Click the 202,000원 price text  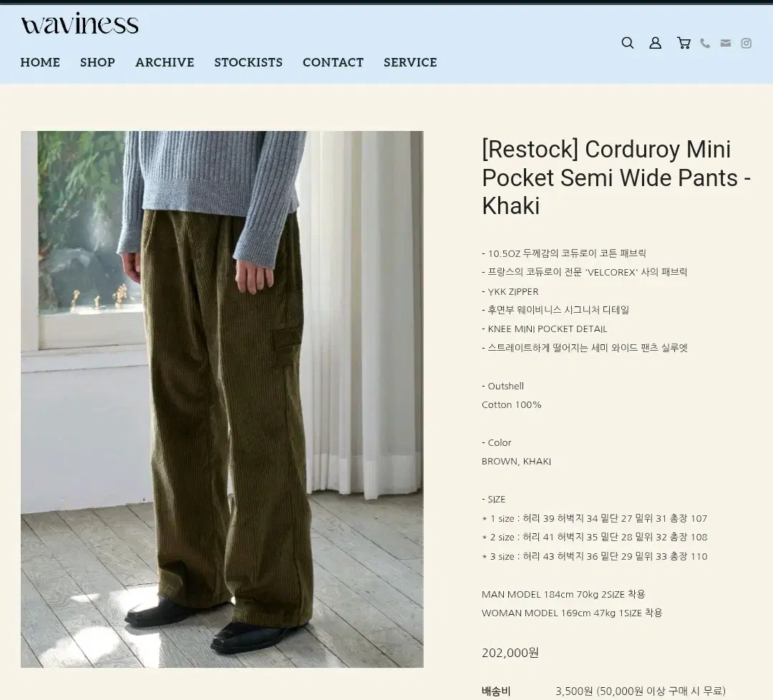coord(510,653)
